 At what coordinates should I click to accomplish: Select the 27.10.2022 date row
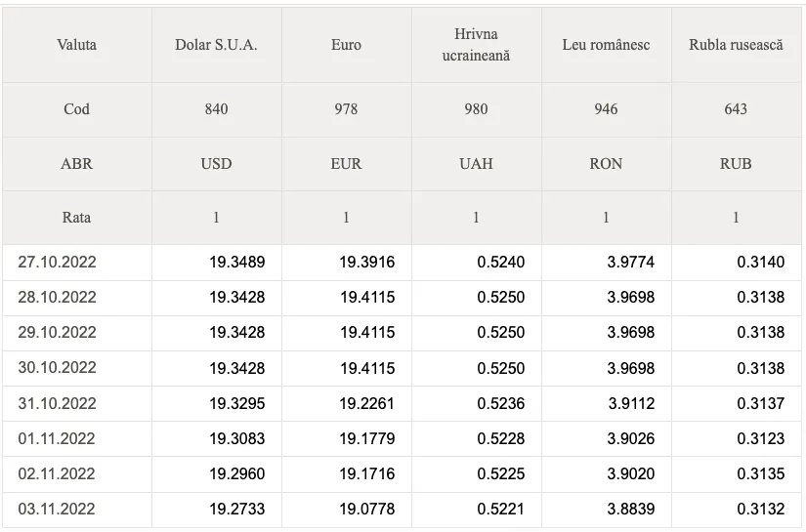(x=402, y=263)
